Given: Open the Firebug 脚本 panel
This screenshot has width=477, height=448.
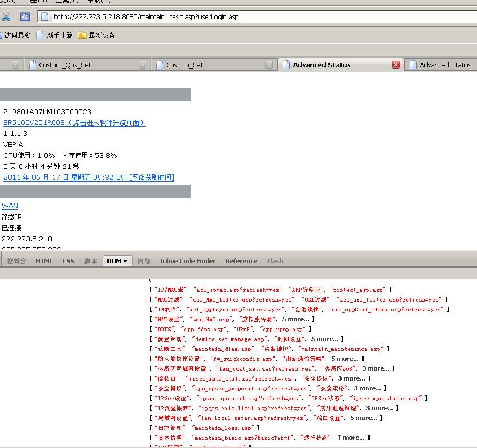Looking at the screenshot, I should [x=90, y=261].
